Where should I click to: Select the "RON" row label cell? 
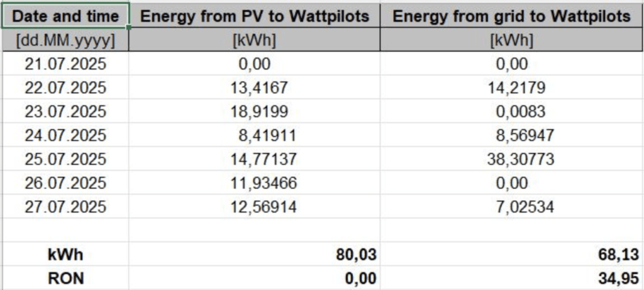pyautogui.click(x=65, y=277)
